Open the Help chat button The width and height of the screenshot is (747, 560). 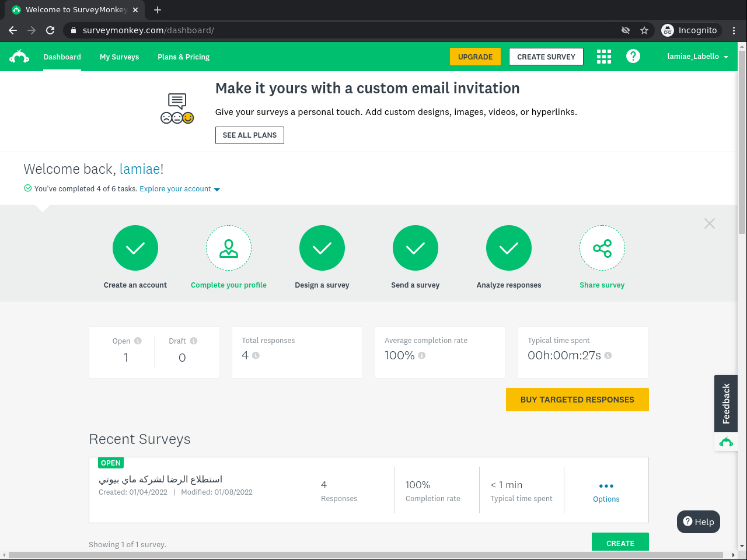tap(699, 522)
